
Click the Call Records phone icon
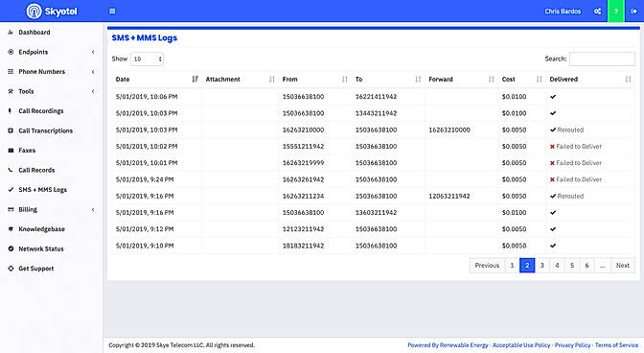click(11, 170)
